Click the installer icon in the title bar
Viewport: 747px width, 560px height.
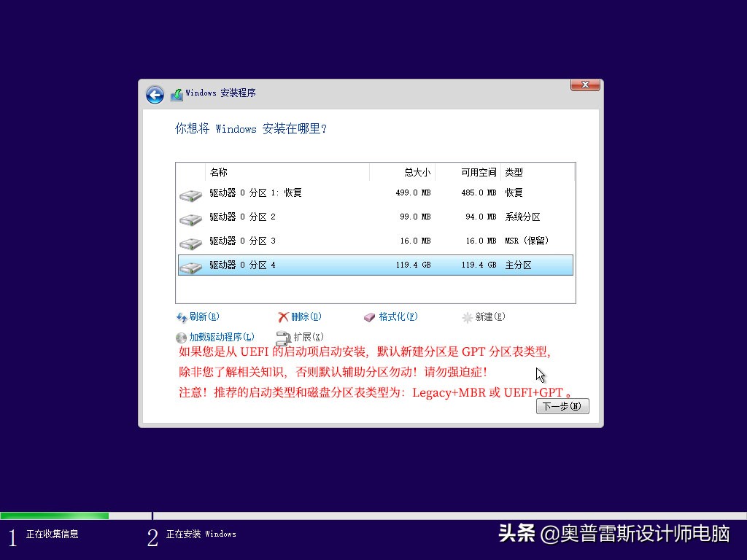pos(176,93)
